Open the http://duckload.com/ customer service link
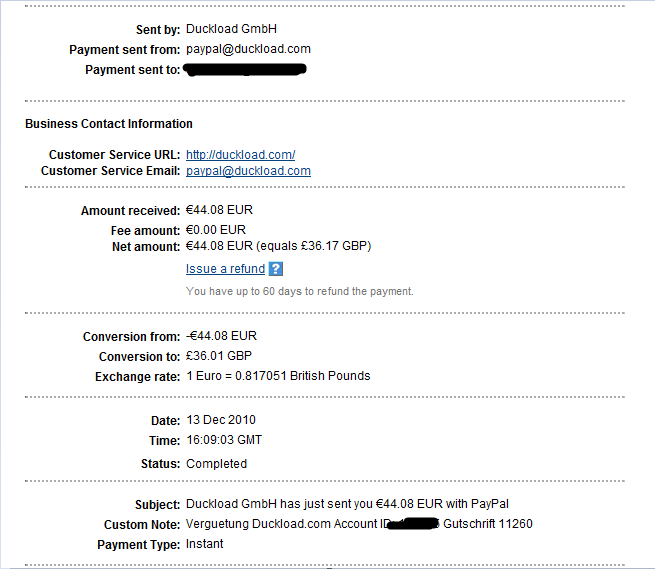655x569 pixels. pyautogui.click(x=240, y=155)
